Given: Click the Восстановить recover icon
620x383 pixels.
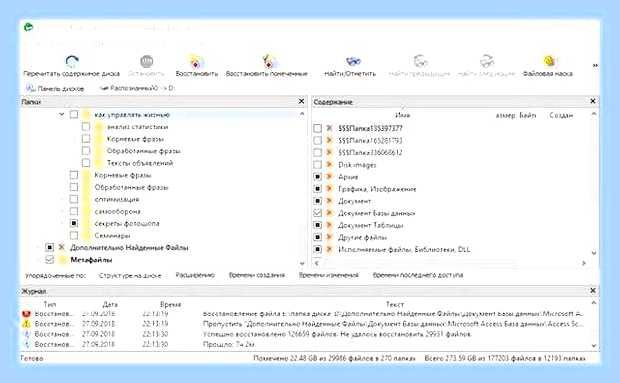Looking at the screenshot, I should click(x=197, y=61).
